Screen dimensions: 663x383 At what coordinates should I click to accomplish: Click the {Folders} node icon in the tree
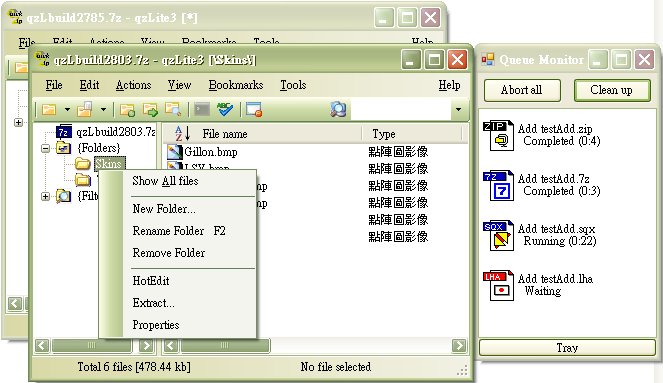(63, 148)
